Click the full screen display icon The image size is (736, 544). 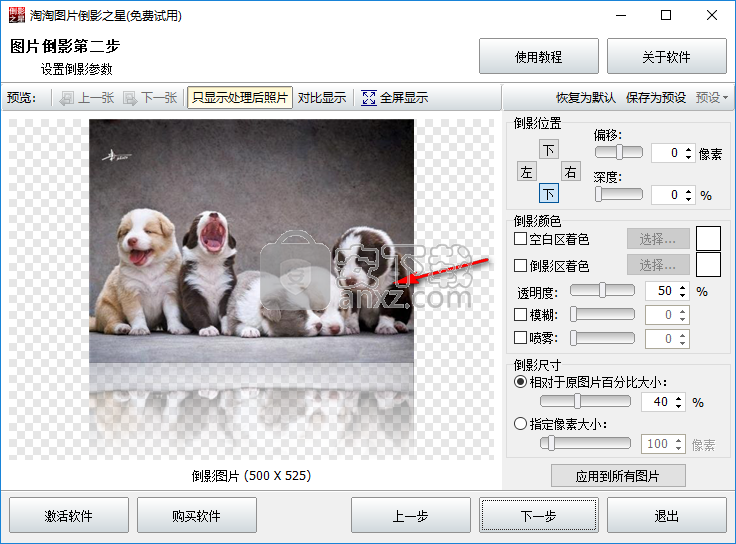click(368, 98)
